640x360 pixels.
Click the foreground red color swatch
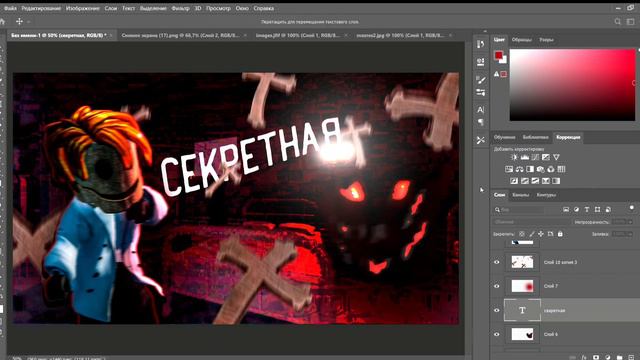tap(498, 55)
